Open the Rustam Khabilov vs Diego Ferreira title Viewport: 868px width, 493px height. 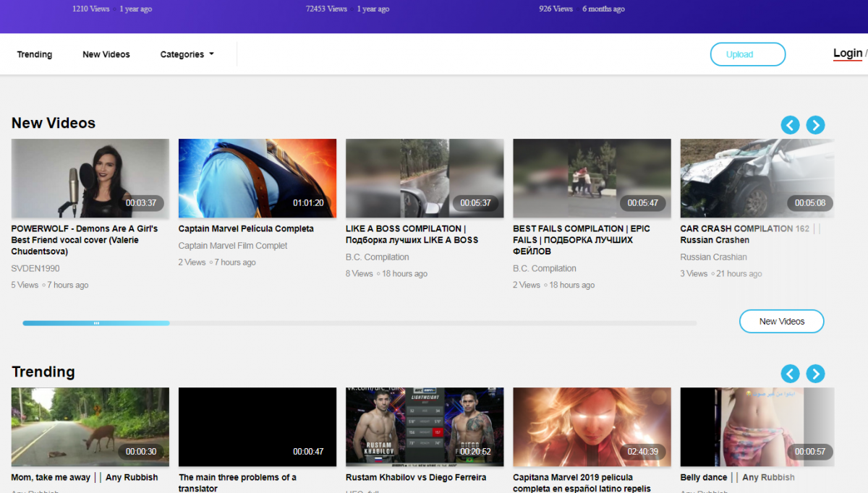[x=416, y=477]
